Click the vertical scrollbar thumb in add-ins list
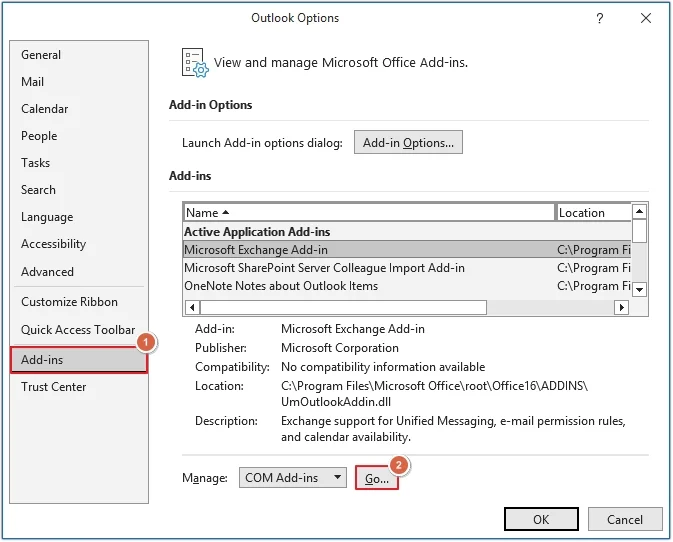This screenshot has width=673, height=542. (639, 231)
